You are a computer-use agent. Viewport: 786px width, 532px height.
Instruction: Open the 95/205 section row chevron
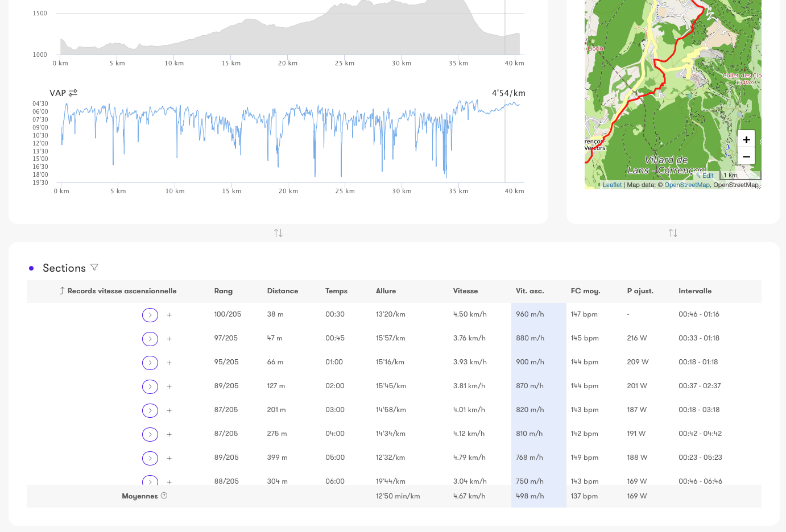coord(150,363)
